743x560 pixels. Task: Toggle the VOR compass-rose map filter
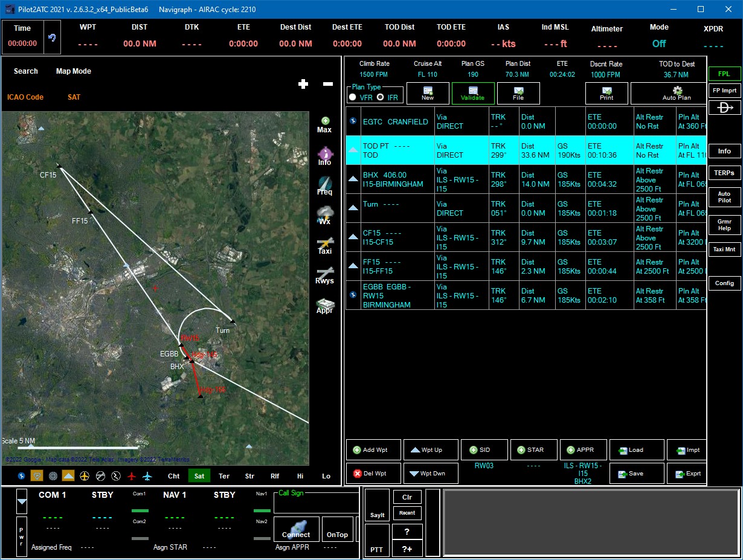[53, 476]
